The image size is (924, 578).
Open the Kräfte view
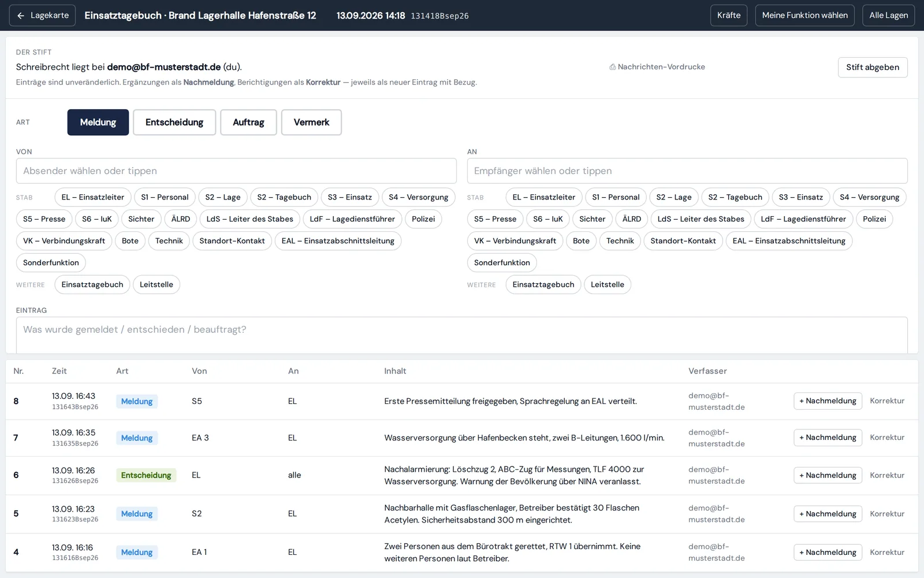[729, 16]
